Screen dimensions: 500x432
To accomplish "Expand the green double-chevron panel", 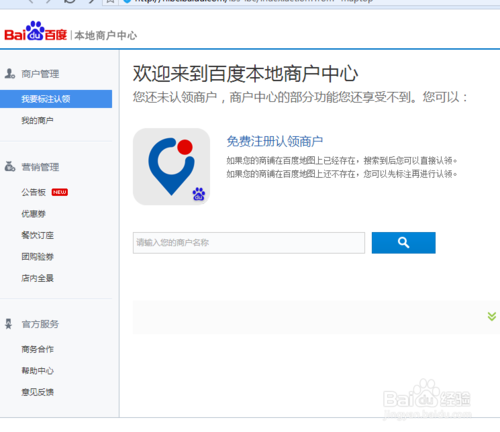I will click(x=492, y=316).
